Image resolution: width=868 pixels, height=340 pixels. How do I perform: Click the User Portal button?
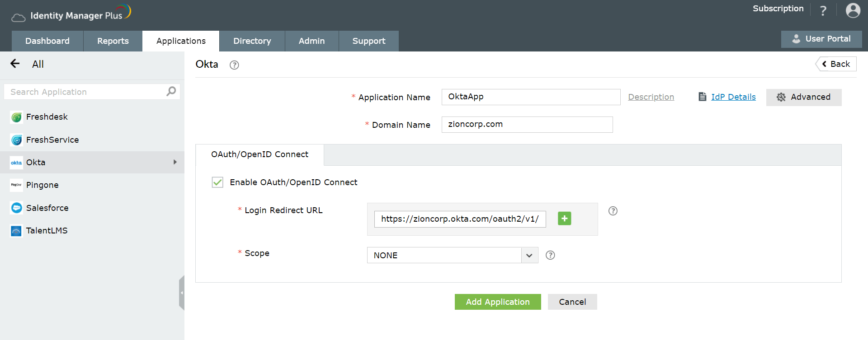pos(821,39)
